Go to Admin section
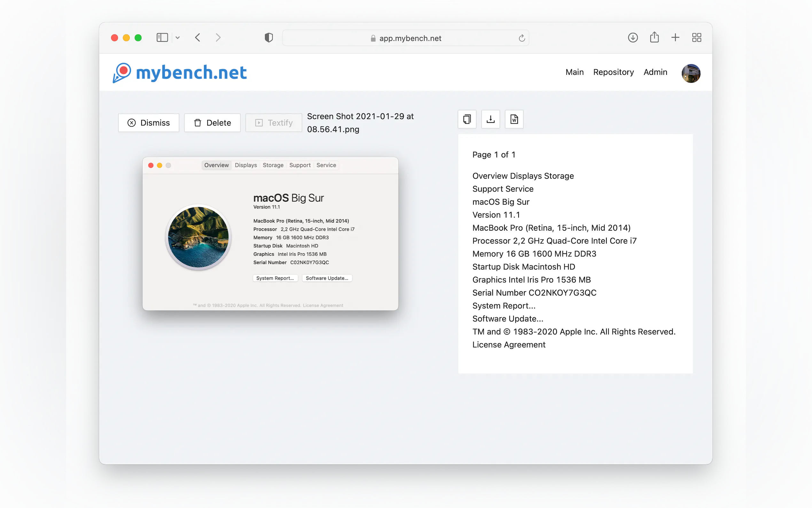Viewport: 812px width, 508px height. [x=655, y=72]
